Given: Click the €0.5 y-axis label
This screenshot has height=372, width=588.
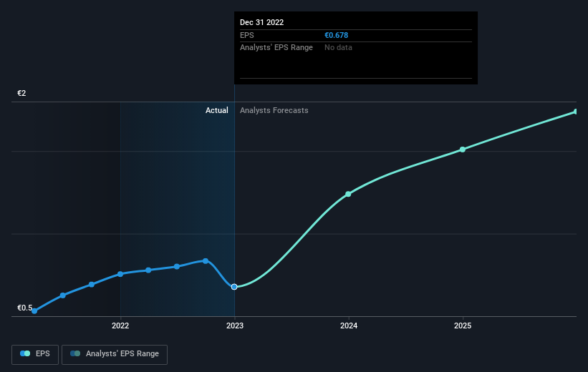Looking at the screenshot, I should point(25,308).
